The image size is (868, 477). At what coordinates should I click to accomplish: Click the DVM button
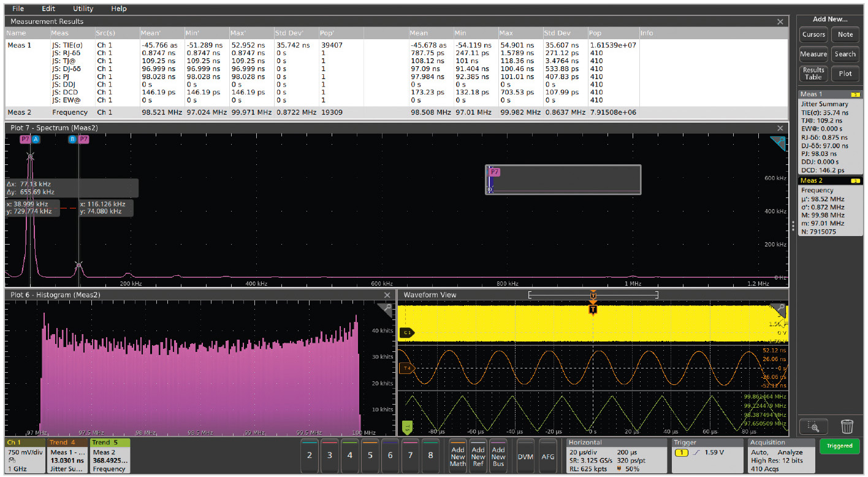(525, 454)
